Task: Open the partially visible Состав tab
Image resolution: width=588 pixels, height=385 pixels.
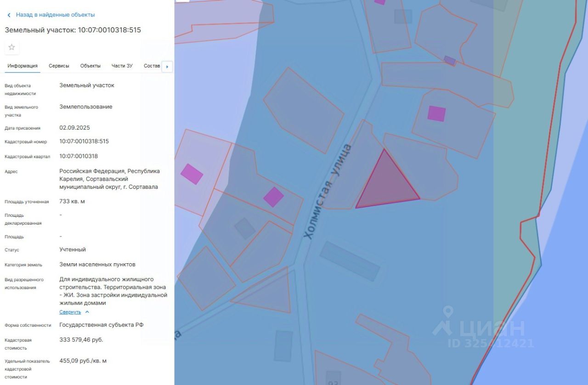Action: coord(152,66)
